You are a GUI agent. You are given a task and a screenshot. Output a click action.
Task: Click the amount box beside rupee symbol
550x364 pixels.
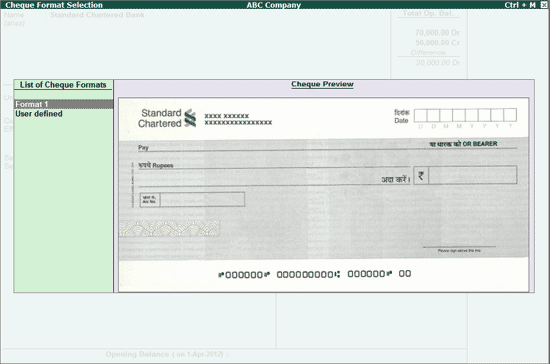coord(472,175)
